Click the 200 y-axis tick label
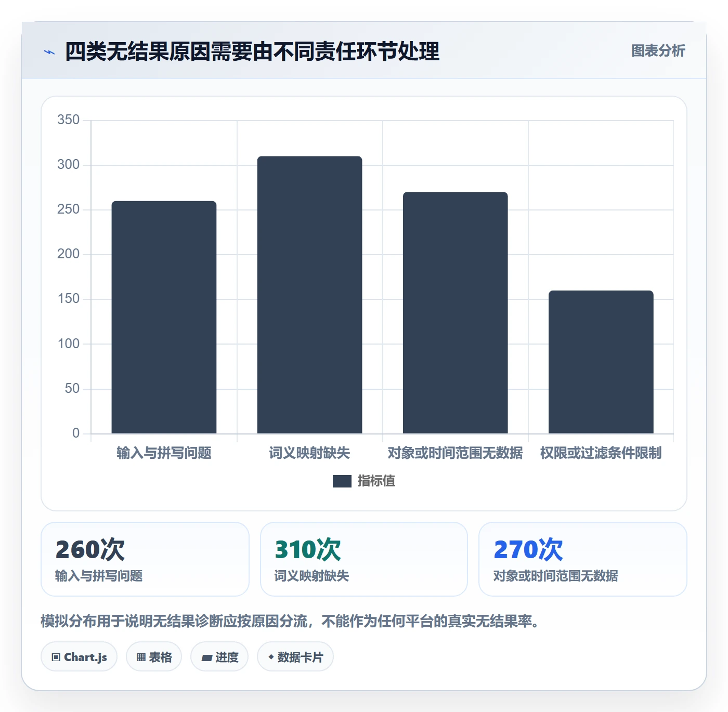 pos(69,254)
